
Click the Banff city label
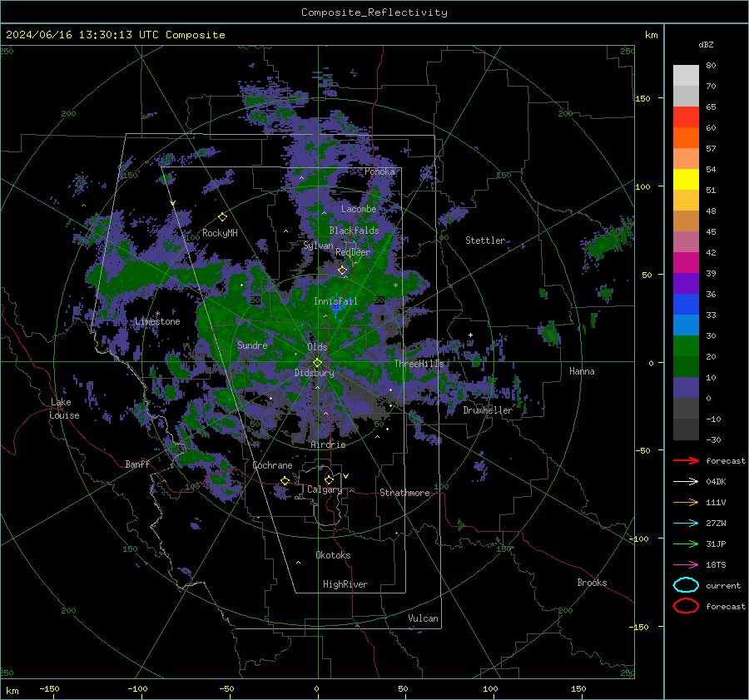click(x=137, y=464)
